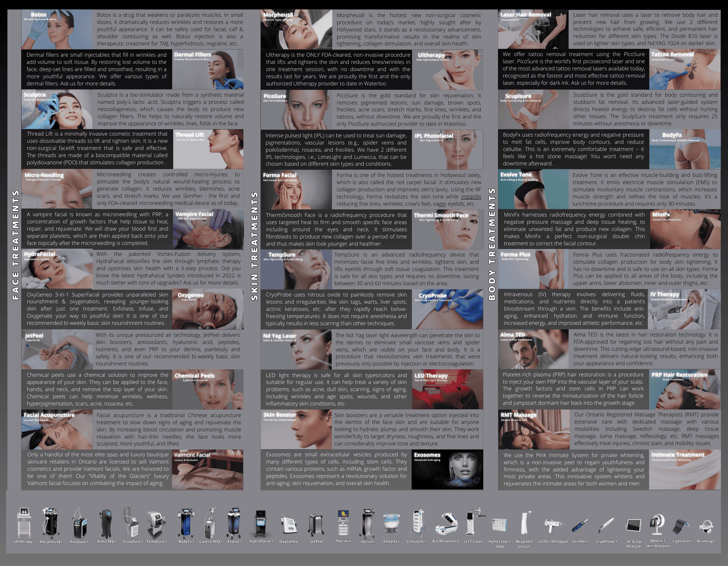
Task: Select the "Laser Hair Removal" heading
Action: [526, 15]
